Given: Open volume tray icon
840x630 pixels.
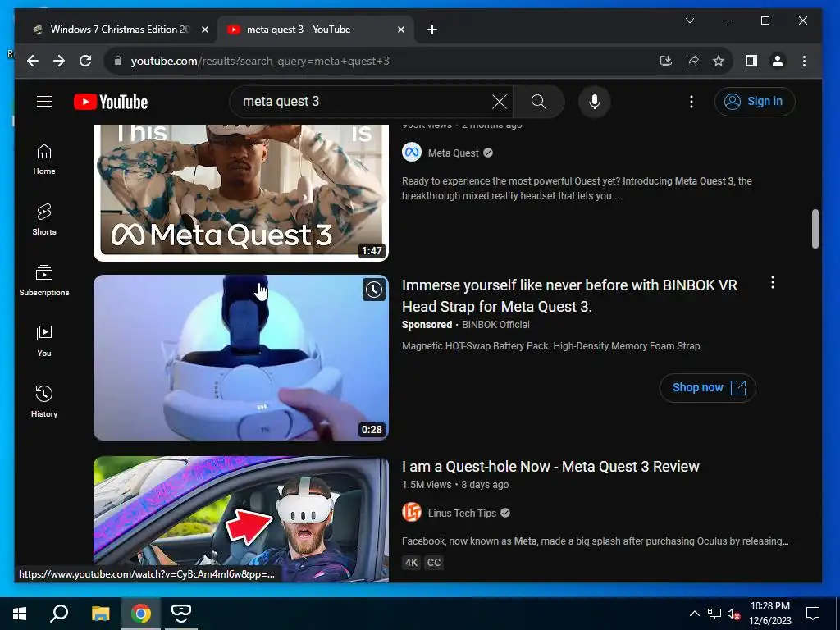Looking at the screenshot, I should (733, 614).
